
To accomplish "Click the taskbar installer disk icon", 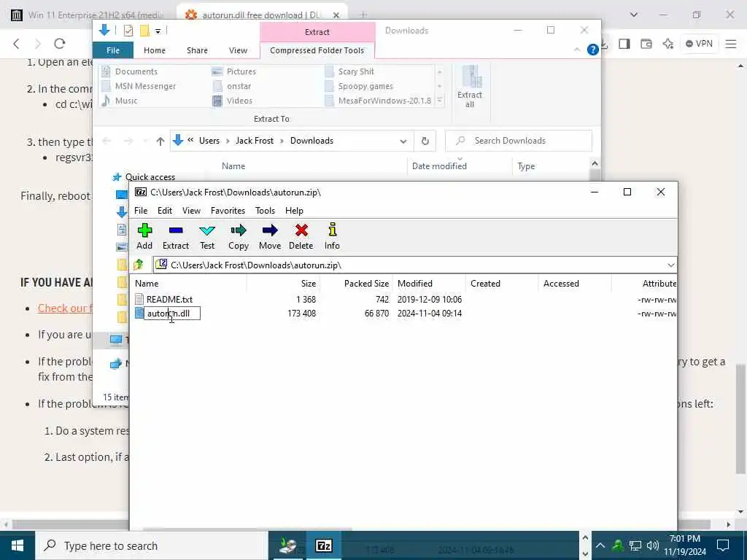I will click(x=287, y=545).
